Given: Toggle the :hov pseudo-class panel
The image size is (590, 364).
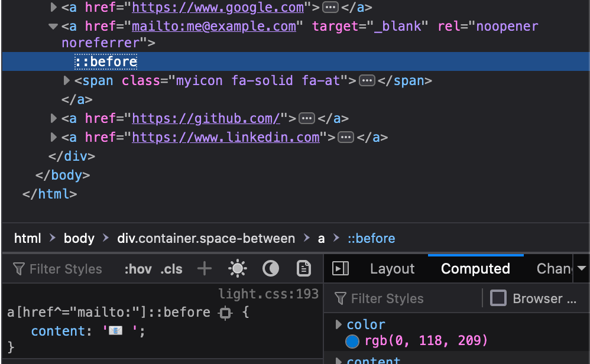Looking at the screenshot, I should point(138,269).
